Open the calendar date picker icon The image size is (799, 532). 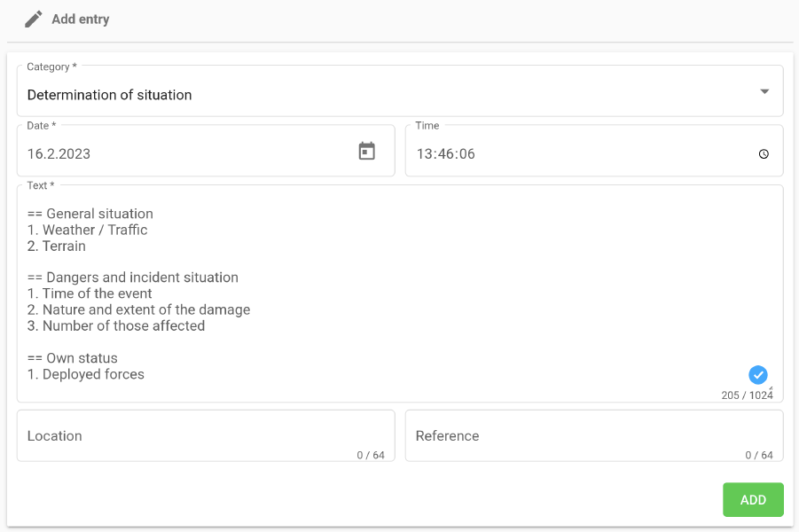pyautogui.click(x=366, y=152)
